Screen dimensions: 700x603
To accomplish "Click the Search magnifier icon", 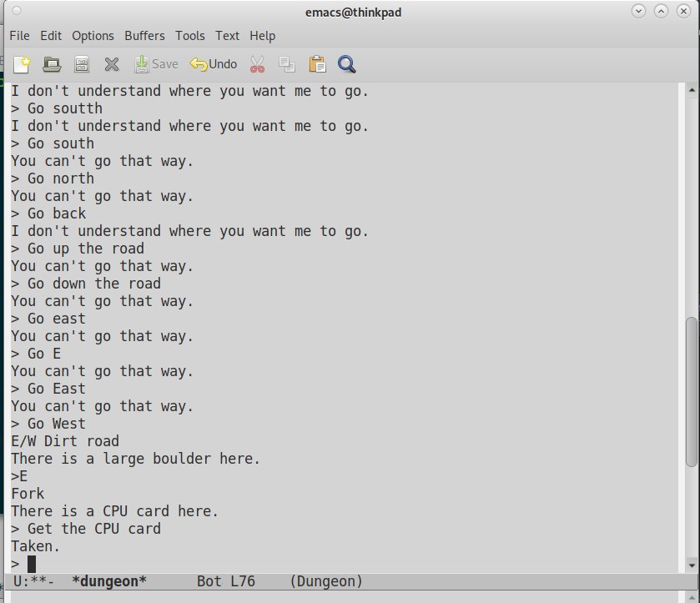I will 346,64.
